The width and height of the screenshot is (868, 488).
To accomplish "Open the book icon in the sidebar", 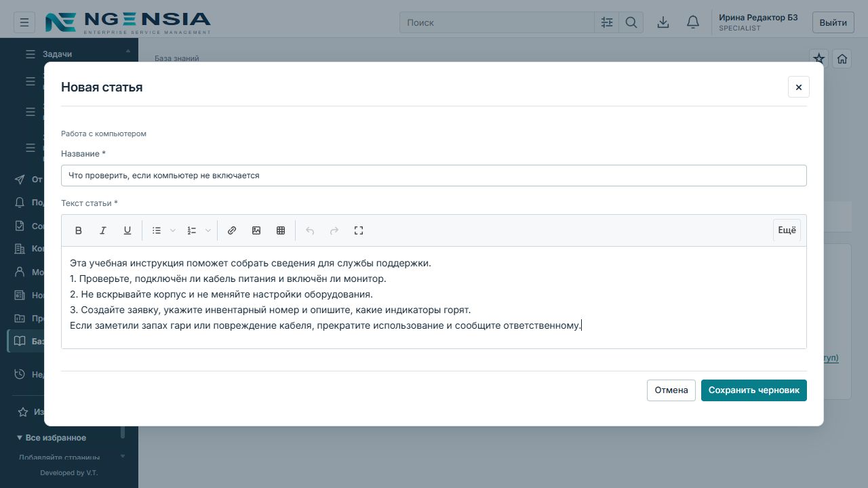I will [20, 341].
